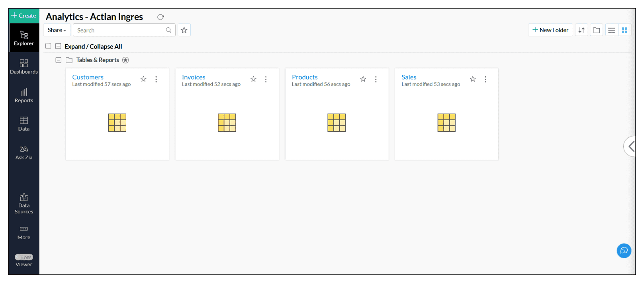Viewport: 644px width, 283px height.
Task: Click 'Last modified 56 secs ago' text
Action: [321, 84]
